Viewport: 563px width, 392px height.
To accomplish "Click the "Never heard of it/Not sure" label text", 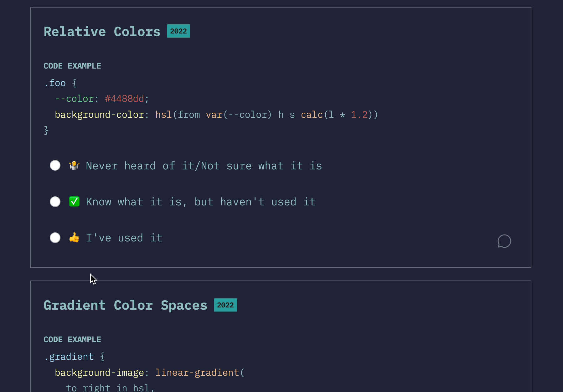I will point(204,166).
